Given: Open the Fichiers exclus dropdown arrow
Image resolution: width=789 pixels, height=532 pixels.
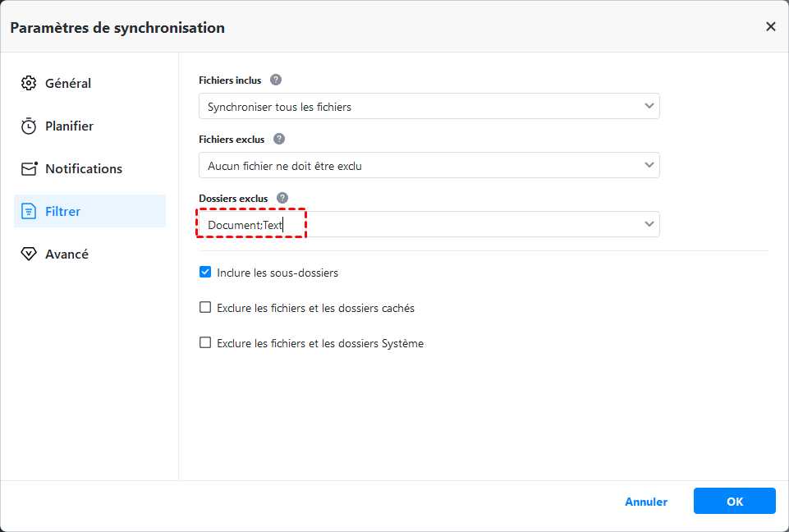Looking at the screenshot, I should pos(649,165).
